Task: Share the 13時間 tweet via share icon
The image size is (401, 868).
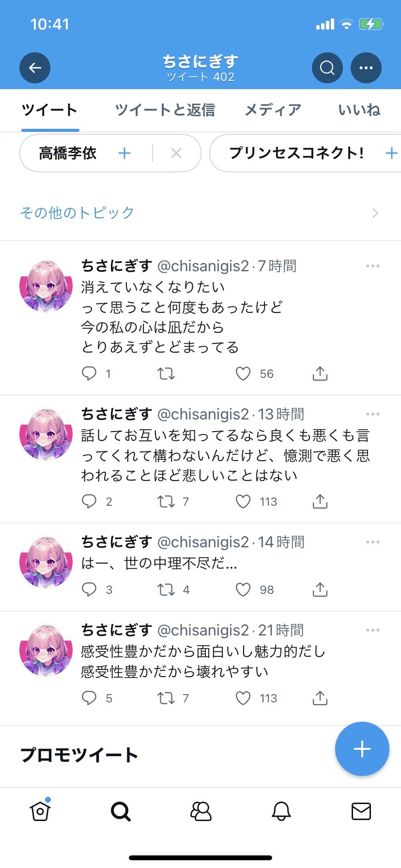Action: coord(320,501)
